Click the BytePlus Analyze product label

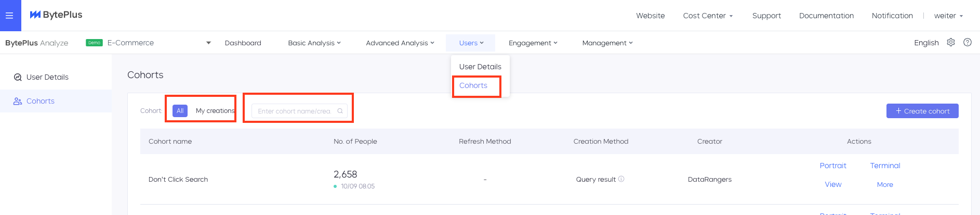[x=37, y=43]
